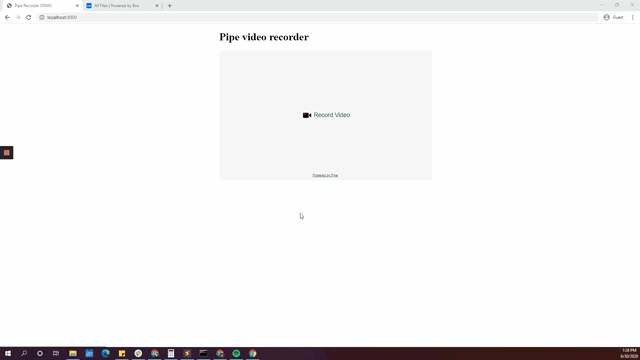The image size is (640, 360).
Task: Switch to the Pipe Recorder DEMO tab
Action: pos(42,6)
